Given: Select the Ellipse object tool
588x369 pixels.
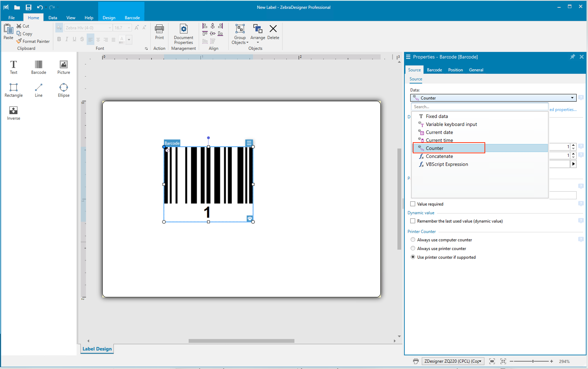Looking at the screenshot, I should (x=64, y=90).
